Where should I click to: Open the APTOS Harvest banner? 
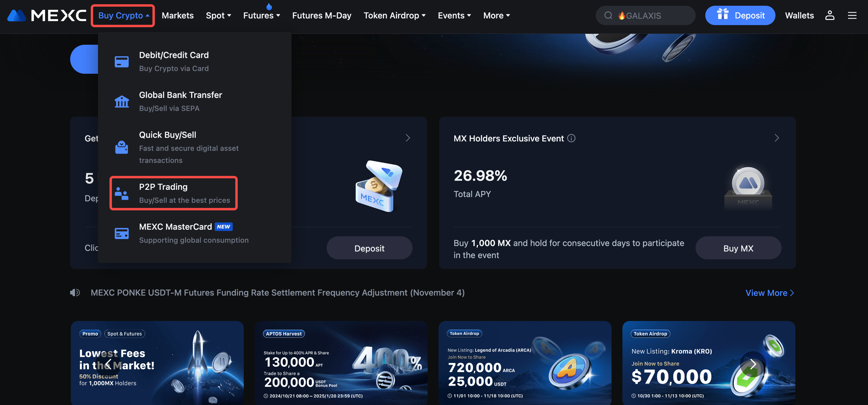(341, 363)
